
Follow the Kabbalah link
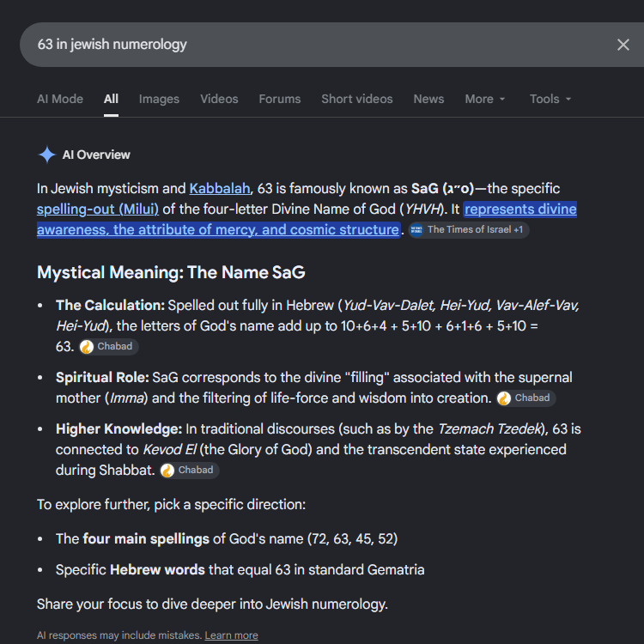coord(219,189)
